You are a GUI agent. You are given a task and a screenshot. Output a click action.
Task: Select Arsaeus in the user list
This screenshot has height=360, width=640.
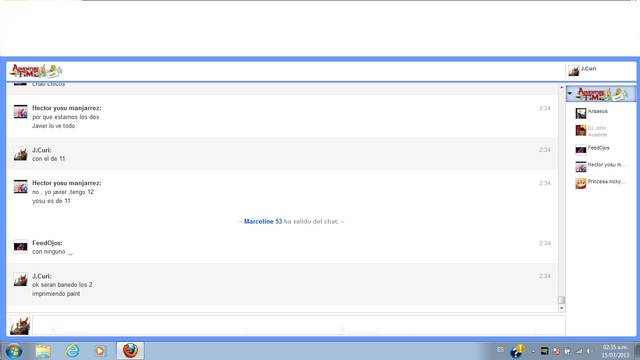click(x=598, y=111)
